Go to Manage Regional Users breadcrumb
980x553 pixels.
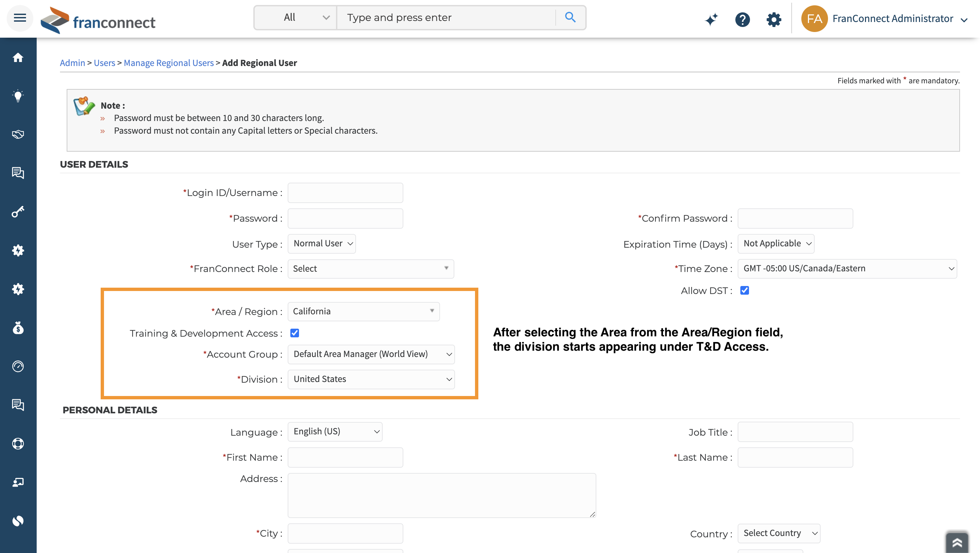coord(169,63)
